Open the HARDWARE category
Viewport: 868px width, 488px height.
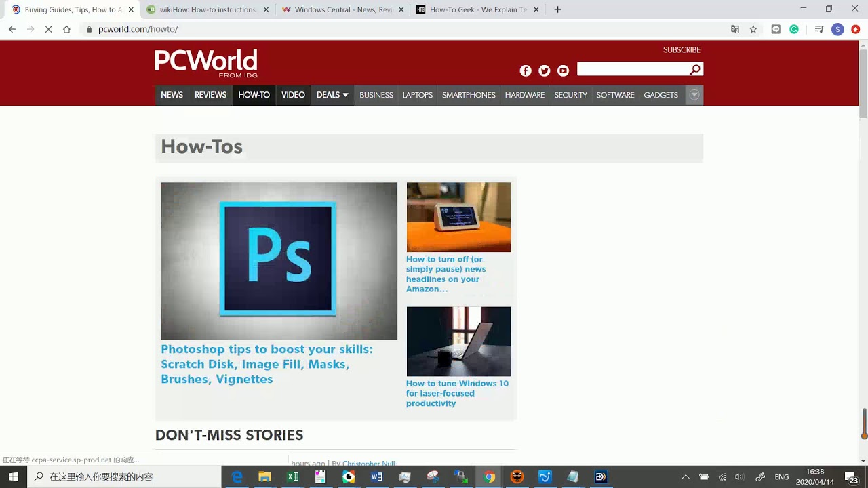pyautogui.click(x=525, y=95)
